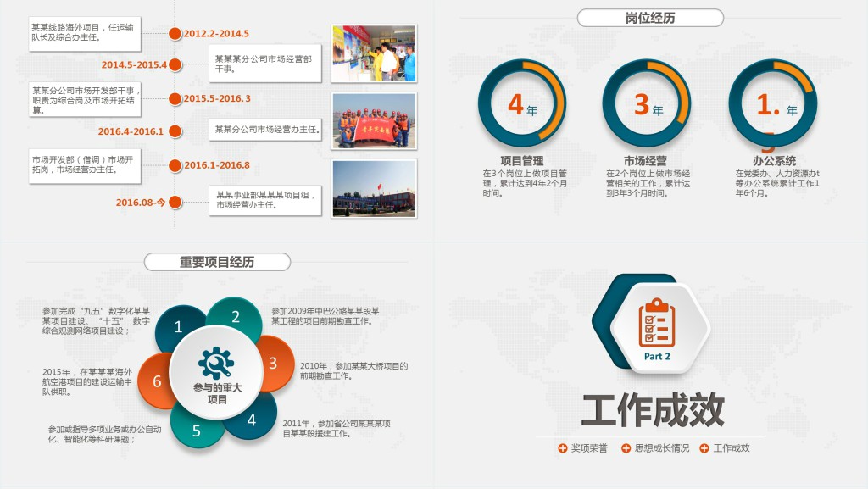Select the 某某某分公司市场经营部干事 text box

point(265,64)
